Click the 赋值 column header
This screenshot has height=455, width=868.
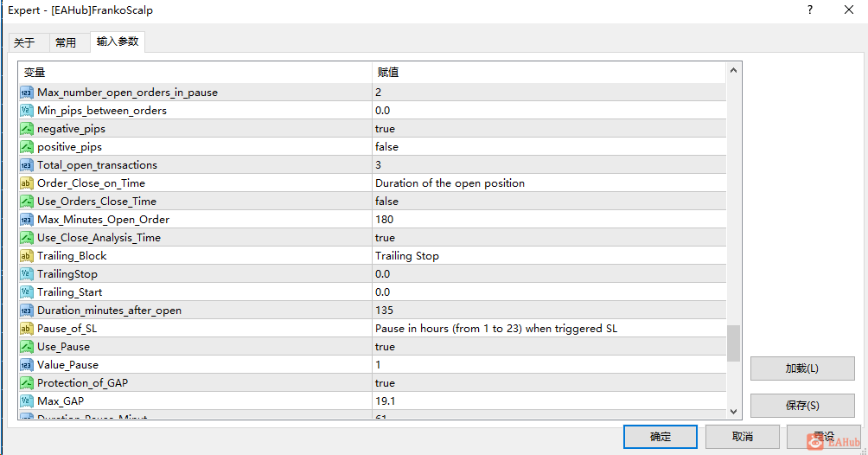(549, 73)
